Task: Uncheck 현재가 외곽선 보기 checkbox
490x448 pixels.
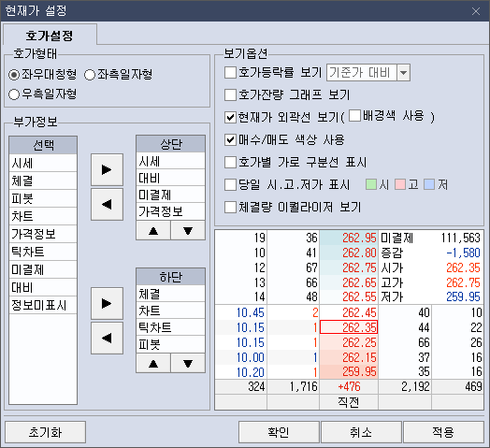Action: coord(230,117)
